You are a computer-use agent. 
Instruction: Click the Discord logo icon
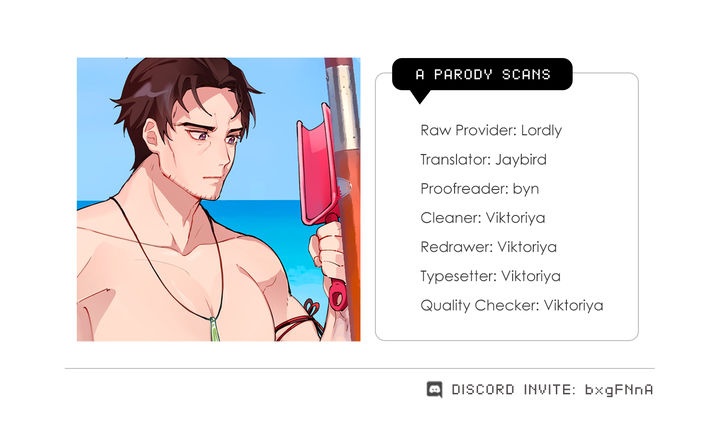(434, 389)
